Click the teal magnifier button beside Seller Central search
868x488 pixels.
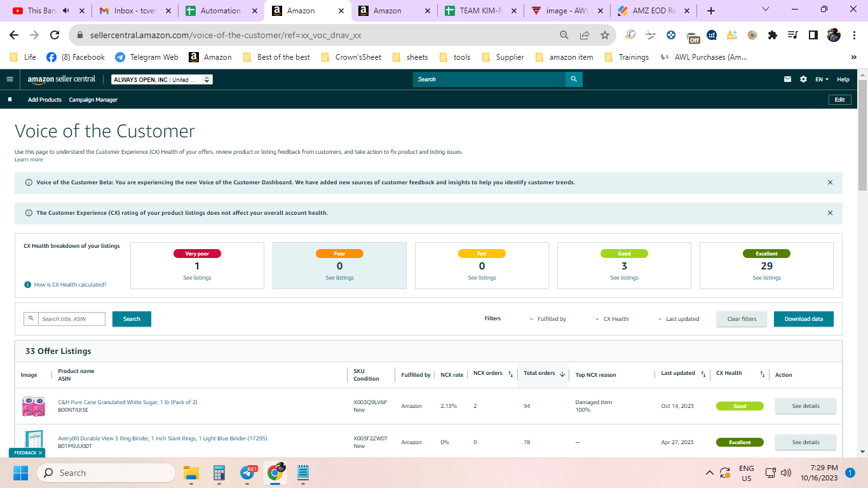coord(574,79)
